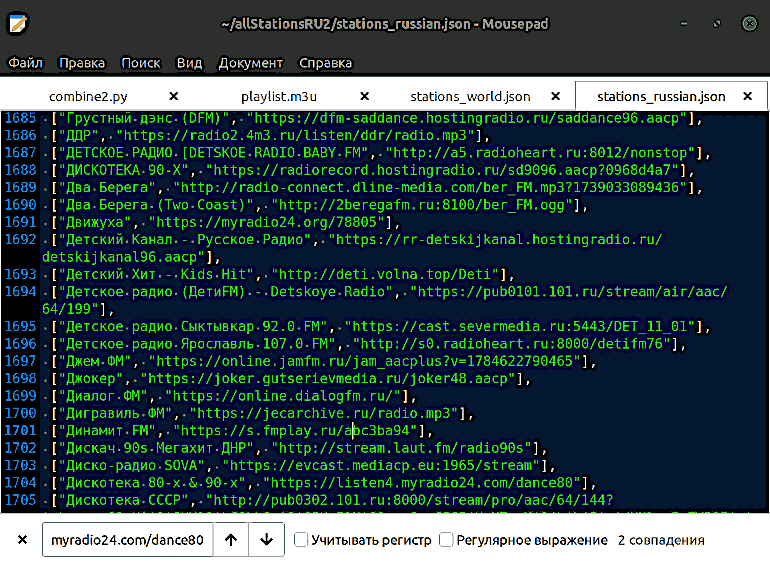The height and width of the screenshot is (564, 770).
Task: Click the "Дигравиль ФМ" station name
Action: pyautogui.click(x=115, y=414)
